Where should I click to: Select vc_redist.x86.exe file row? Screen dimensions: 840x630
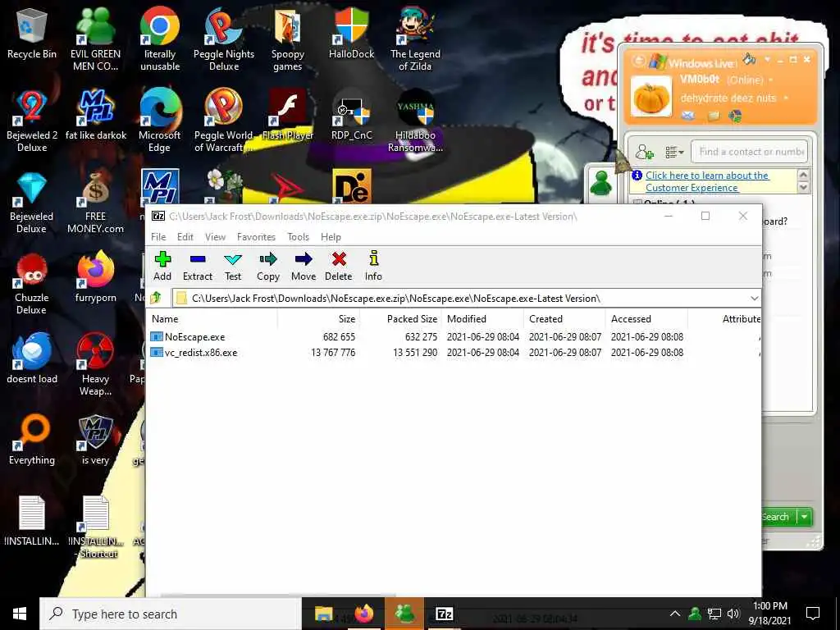tap(453, 353)
